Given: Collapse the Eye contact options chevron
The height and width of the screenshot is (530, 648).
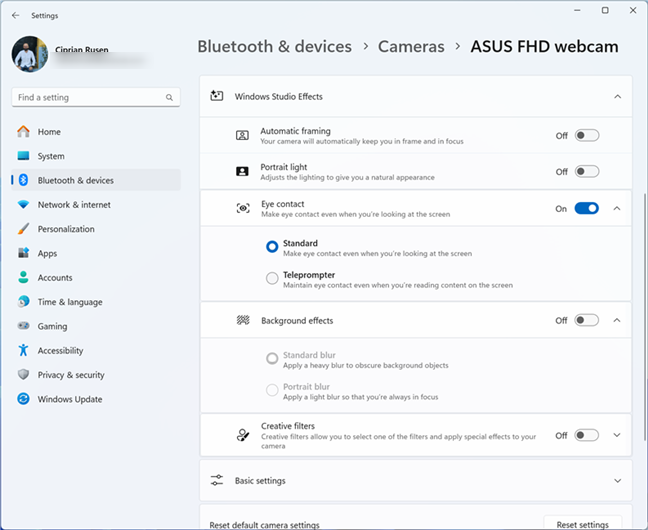Looking at the screenshot, I should point(617,208).
